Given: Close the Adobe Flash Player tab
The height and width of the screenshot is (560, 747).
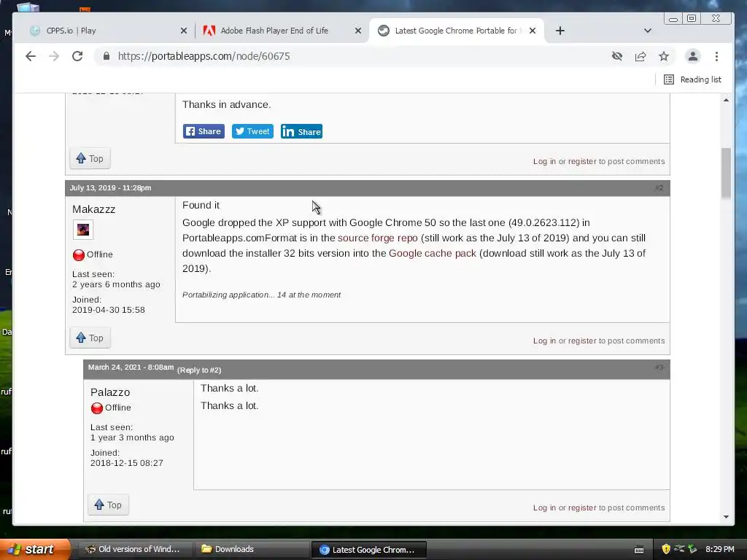Looking at the screenshot, I should click(358, 31).
